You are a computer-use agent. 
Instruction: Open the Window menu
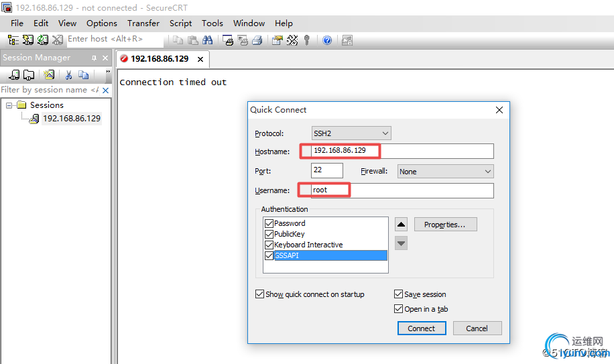pos(249,23)
